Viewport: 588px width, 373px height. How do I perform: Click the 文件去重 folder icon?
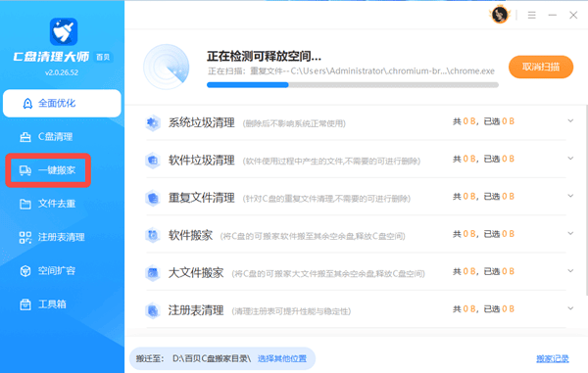pos(25,204)
